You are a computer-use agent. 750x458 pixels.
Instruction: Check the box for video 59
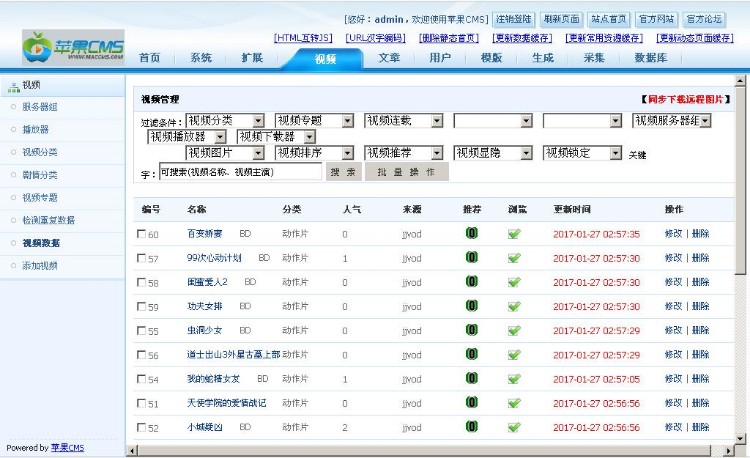[141, 306]
